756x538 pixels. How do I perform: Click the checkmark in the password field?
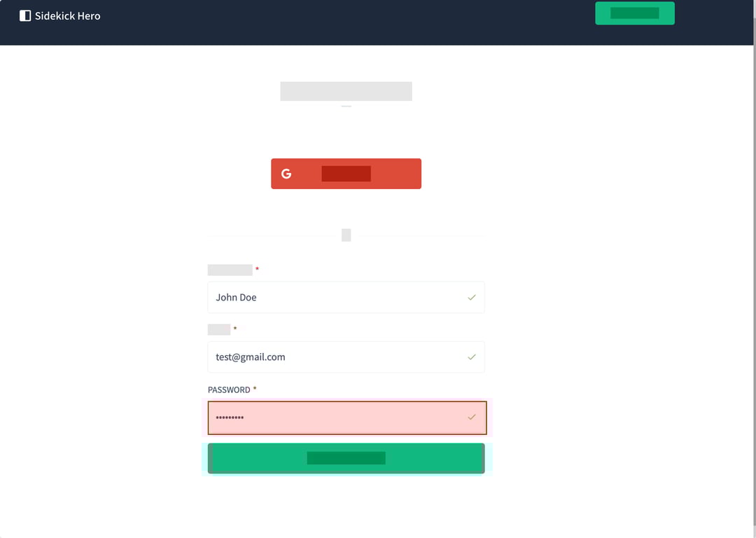(472, 418)
